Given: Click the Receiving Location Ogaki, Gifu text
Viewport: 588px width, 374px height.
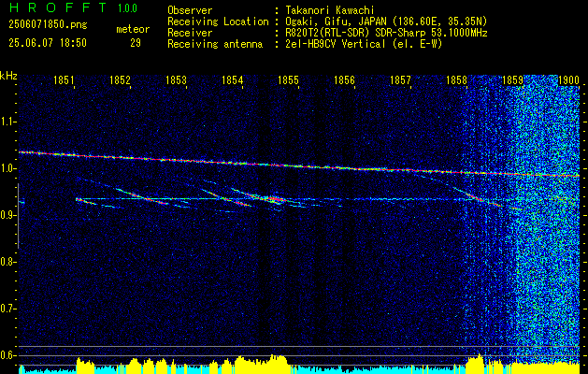Looking at the screenshot, I should pyautogui.click(x=386, y=22).
